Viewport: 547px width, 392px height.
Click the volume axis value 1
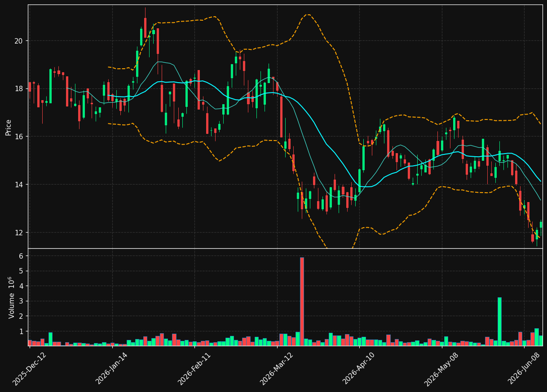tap(22, 331)
